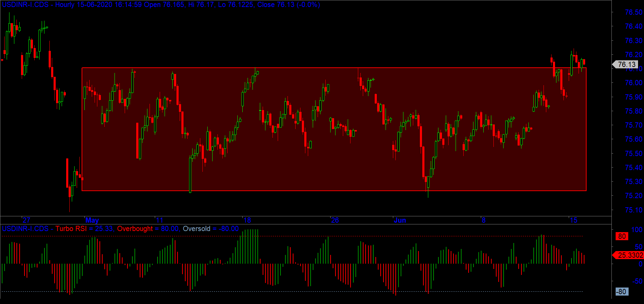
Task: Click the 76.00 price axis label
Action: (x=633, y=83)
